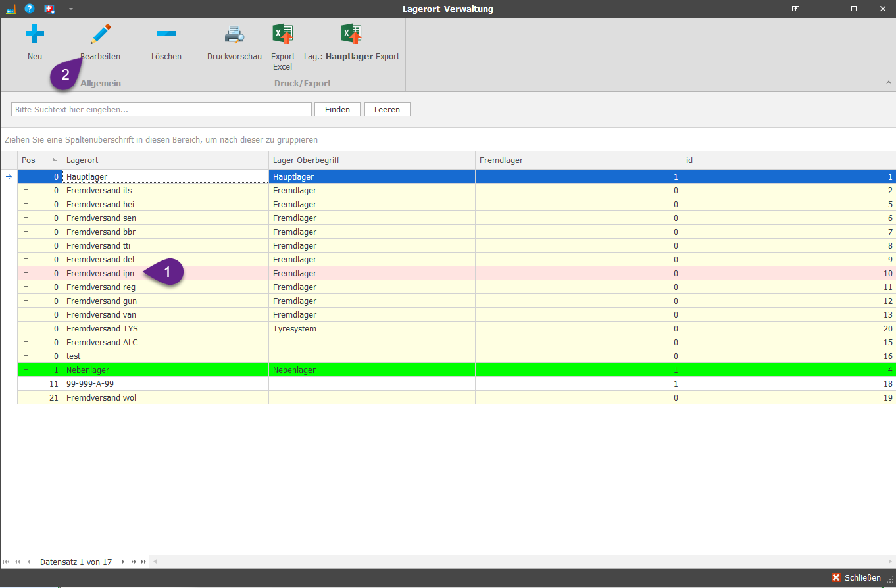This screenshot has height=588, width=896.
Task: Go to the next record navigator arrow
Action: [122, 562]
